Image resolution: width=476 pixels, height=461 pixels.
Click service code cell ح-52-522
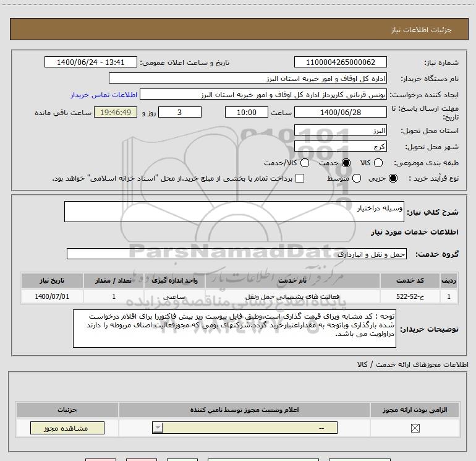[410, 296]
